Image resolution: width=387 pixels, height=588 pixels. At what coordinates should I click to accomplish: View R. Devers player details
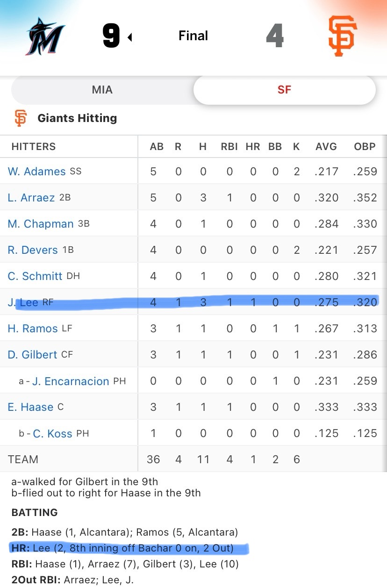click(33, 250)
